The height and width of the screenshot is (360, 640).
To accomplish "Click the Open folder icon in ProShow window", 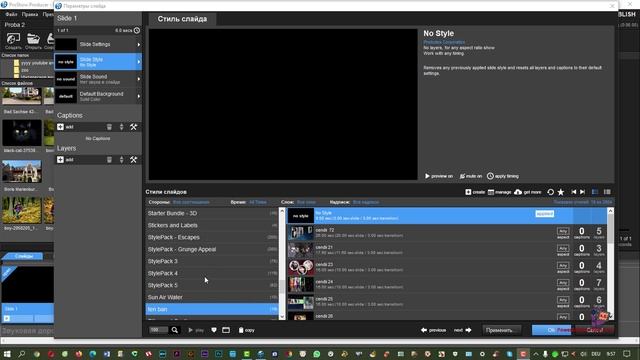I will click(33, 39).
